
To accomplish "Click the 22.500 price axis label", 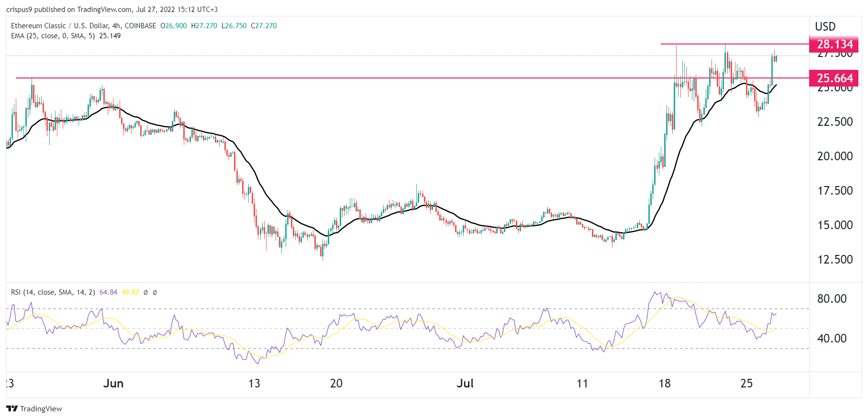I will click(x=835, y=122).
